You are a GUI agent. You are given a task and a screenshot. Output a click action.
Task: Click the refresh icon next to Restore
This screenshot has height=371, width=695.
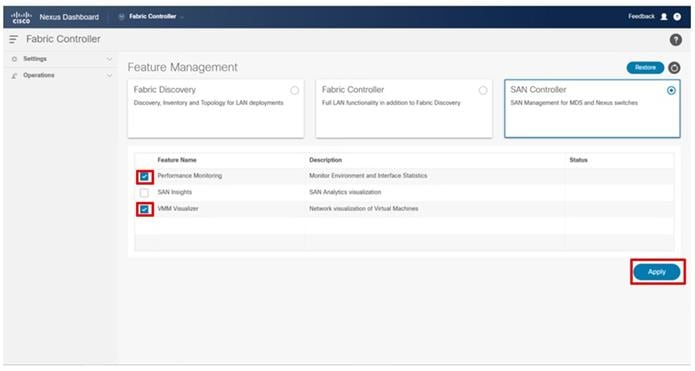click(x=674, y=68)
